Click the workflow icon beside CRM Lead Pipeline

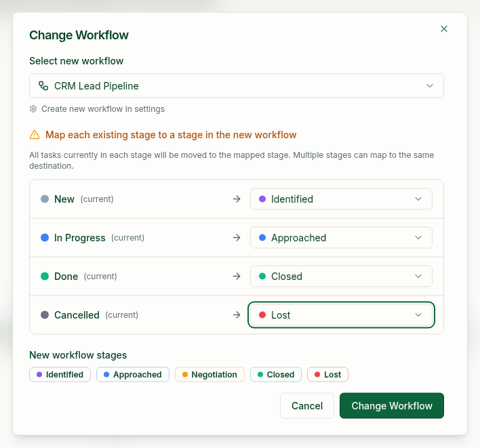coord(43,85)
